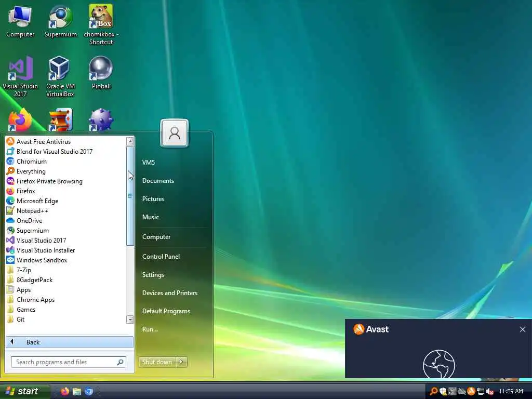Open the Oracle VM VirtualBox desktop shortcut
This screenshot has width=532, height=399.
click(60, 77)
